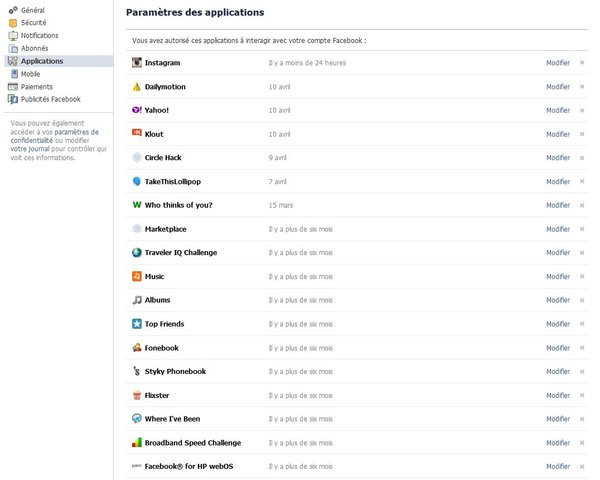The image size is (600, 480).
Task: Click the TakeThisLollipop app icon
Action: click(137, 181)
